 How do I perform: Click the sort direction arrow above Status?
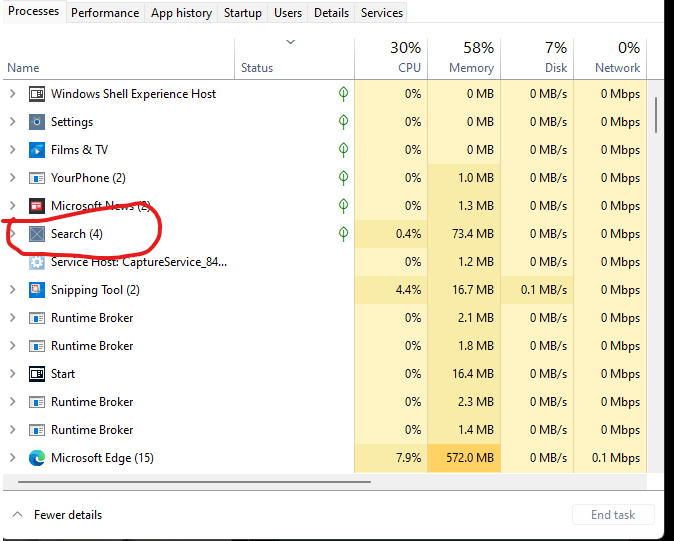pyautogui.click(x=291, y=42)
